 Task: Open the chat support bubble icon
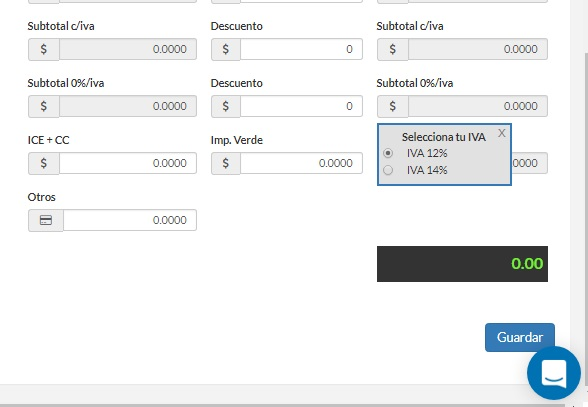[x=554, y=373]
